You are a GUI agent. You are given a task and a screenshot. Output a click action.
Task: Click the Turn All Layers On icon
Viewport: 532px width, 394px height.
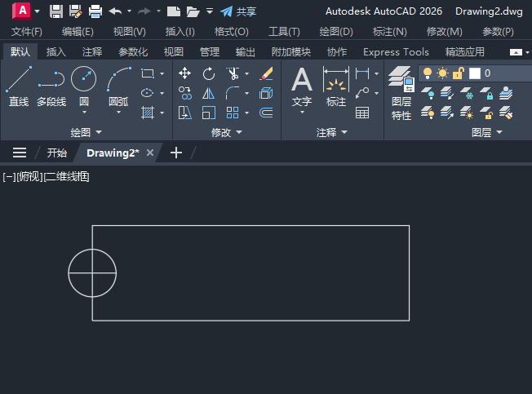tap(428, 113)
